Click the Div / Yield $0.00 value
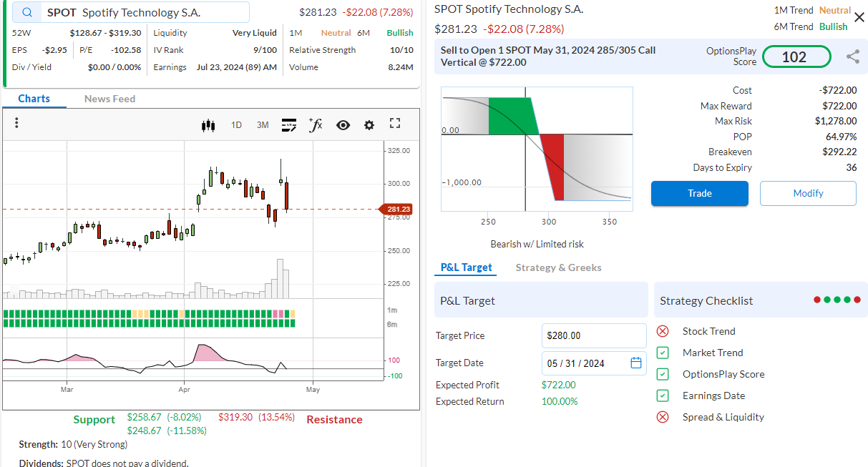868x467 pixels. click(x=114, y=67)
